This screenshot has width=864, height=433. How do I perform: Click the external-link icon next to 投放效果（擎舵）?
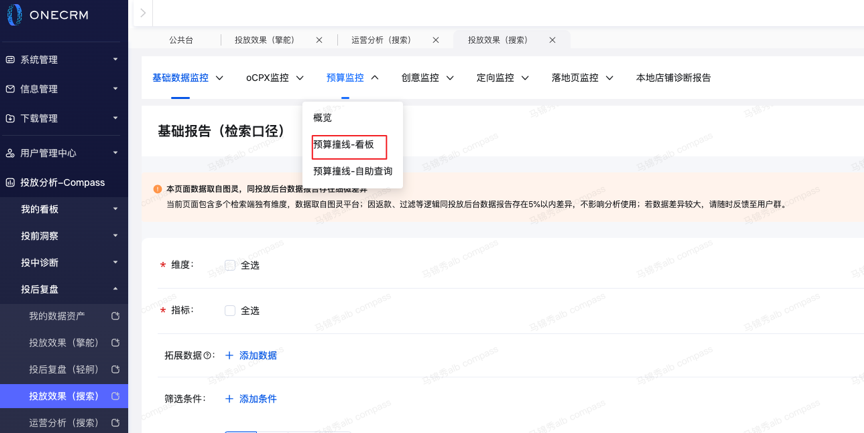pyautogui.click(x=115, y=343)
